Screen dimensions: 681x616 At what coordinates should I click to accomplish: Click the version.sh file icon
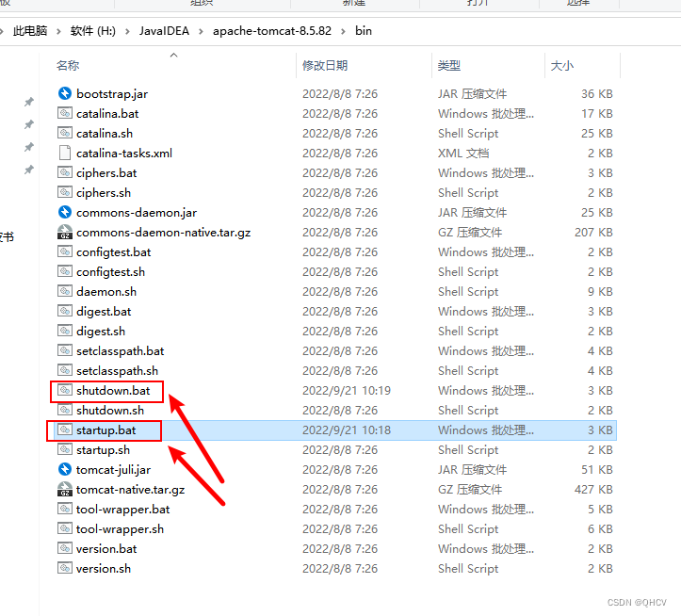tap(65, 568)
